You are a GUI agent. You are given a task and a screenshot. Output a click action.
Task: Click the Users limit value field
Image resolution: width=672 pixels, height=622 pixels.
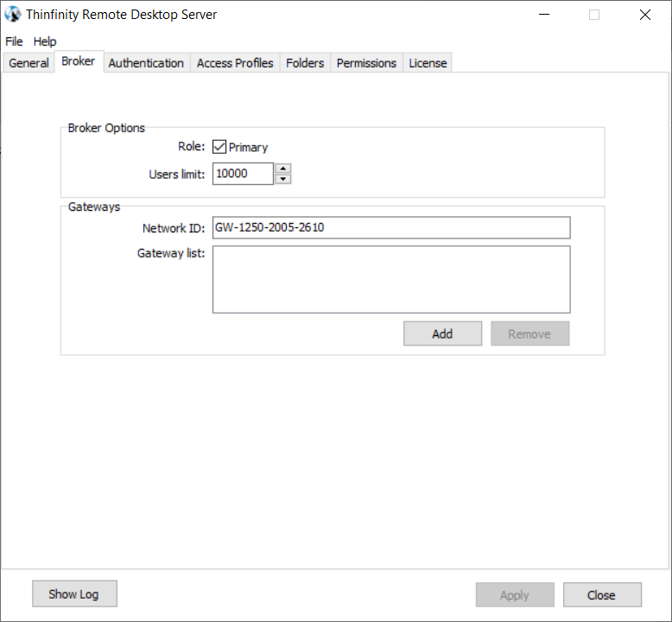click(243, 174)
